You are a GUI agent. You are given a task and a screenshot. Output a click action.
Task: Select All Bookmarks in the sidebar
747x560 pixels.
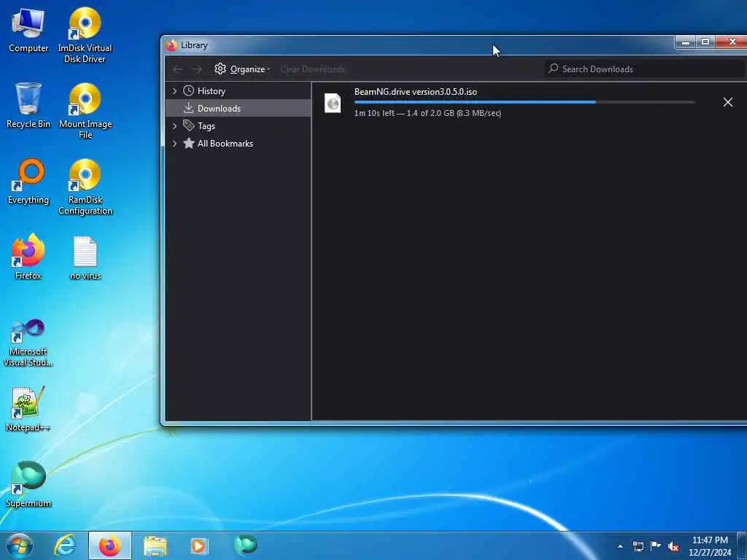pos(225,144)
